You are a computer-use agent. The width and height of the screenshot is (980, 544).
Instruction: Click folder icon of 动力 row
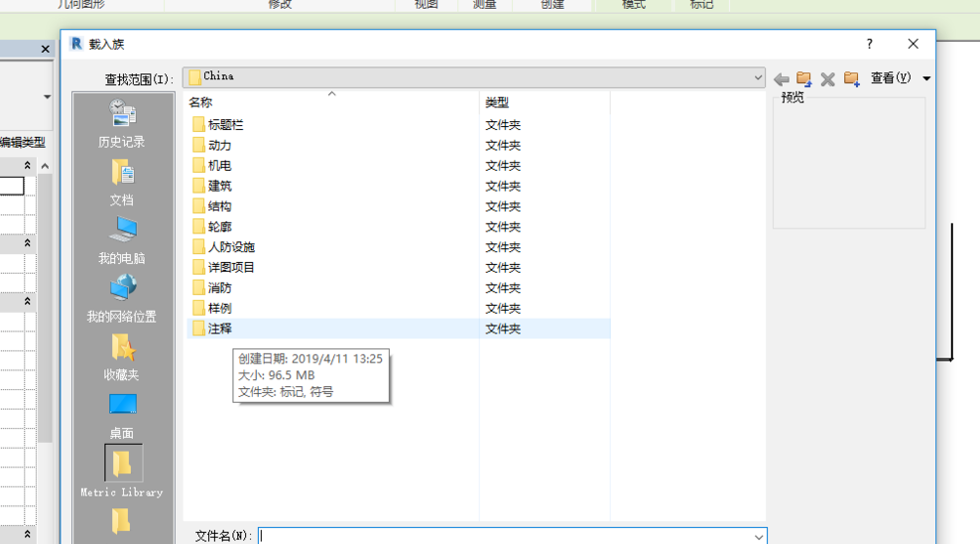[198, 145]
